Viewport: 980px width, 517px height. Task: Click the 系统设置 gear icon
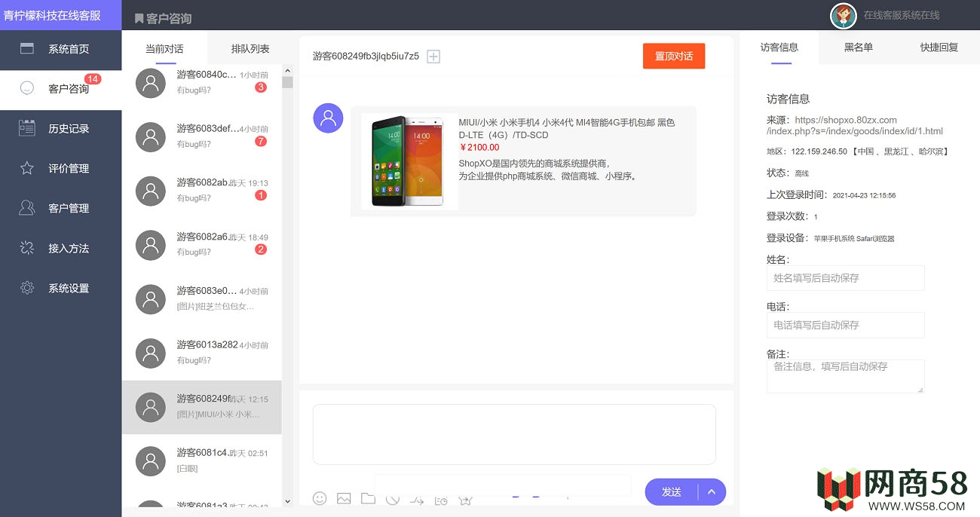tap(27, 288)
